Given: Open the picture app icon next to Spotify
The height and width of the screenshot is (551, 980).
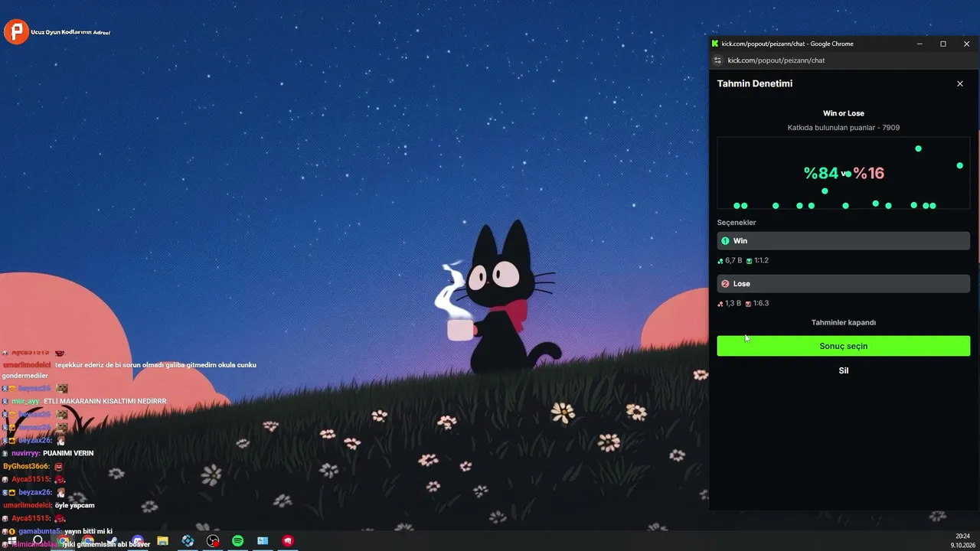Looking at the screenshot, I should [263, 540].
